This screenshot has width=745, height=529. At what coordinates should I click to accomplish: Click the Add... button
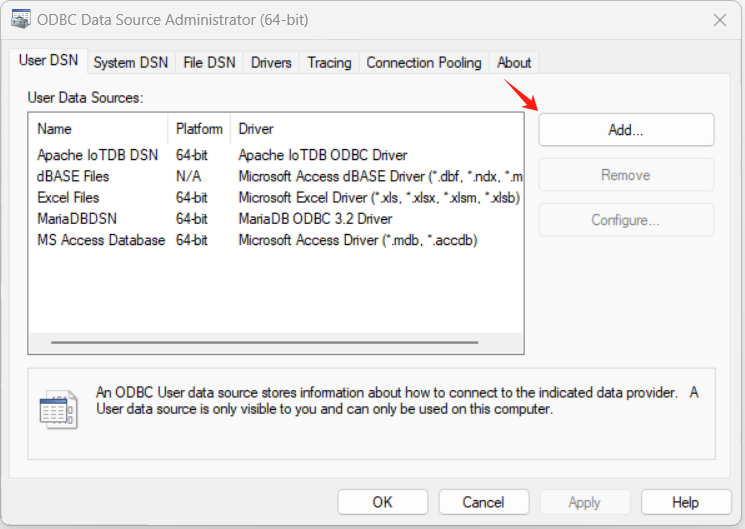pos(626,130)
